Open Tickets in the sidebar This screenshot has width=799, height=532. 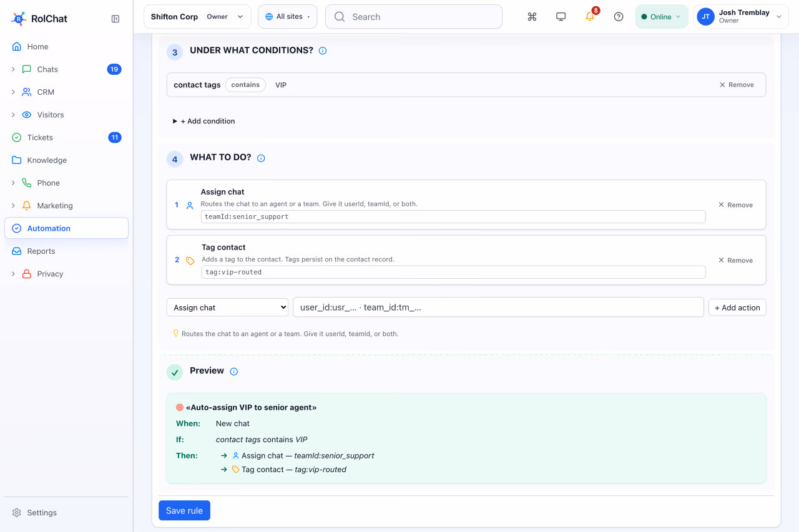(66, 138)
